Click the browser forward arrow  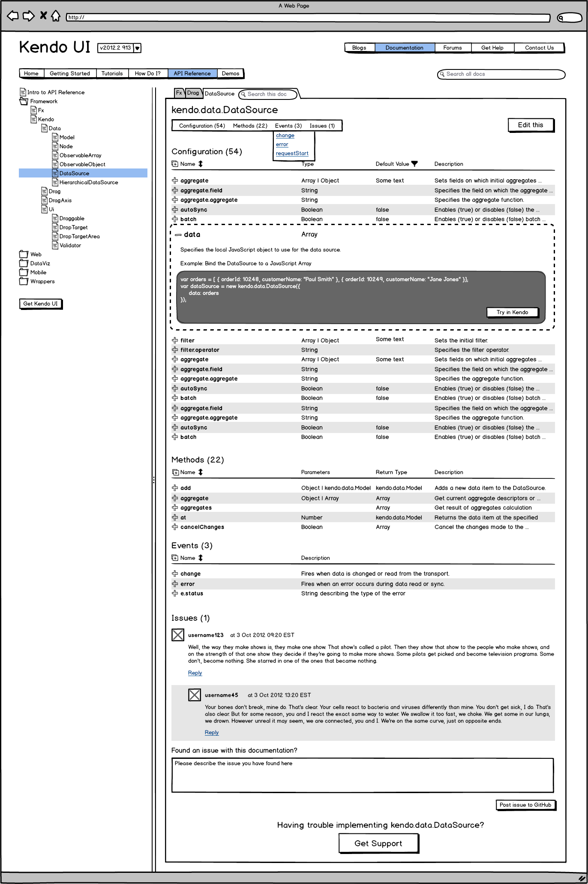(x=29, y=16)
